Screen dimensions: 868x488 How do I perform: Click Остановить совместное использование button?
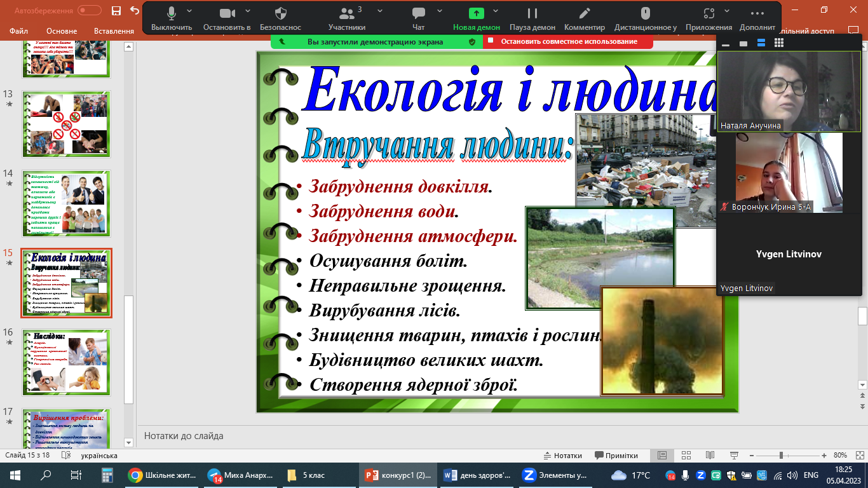pyautogui.click(x=568, y=41)
